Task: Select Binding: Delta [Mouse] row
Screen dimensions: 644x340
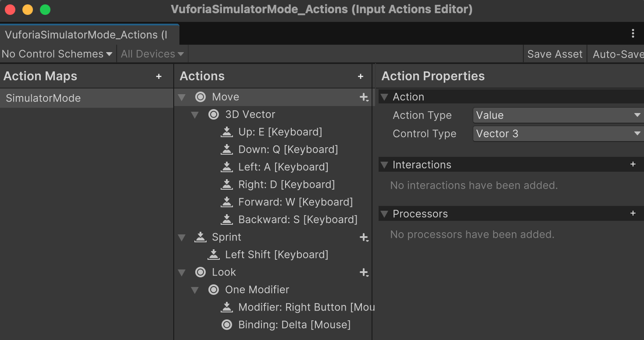Action: [273, 325]
